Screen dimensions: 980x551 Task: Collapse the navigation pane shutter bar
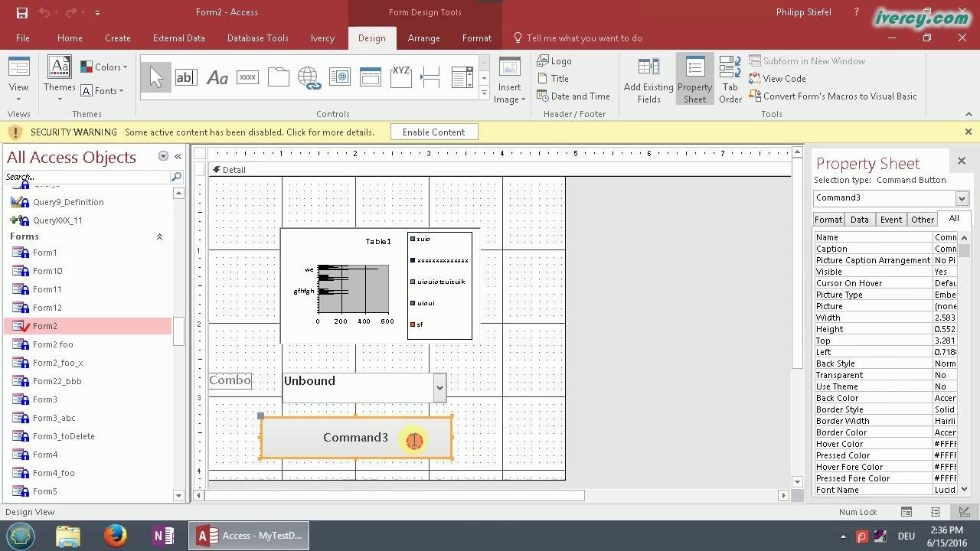[x=178, y=156]
